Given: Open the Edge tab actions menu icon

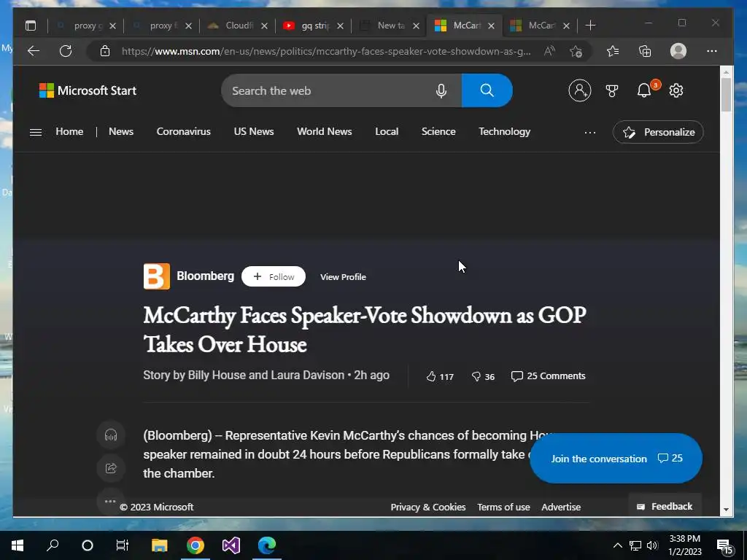Looking at the screenshot, I should coord(31,26).
